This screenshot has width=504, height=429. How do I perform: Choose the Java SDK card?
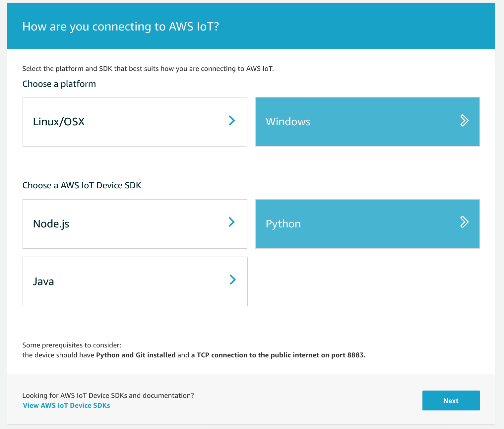tap(135, 281)
